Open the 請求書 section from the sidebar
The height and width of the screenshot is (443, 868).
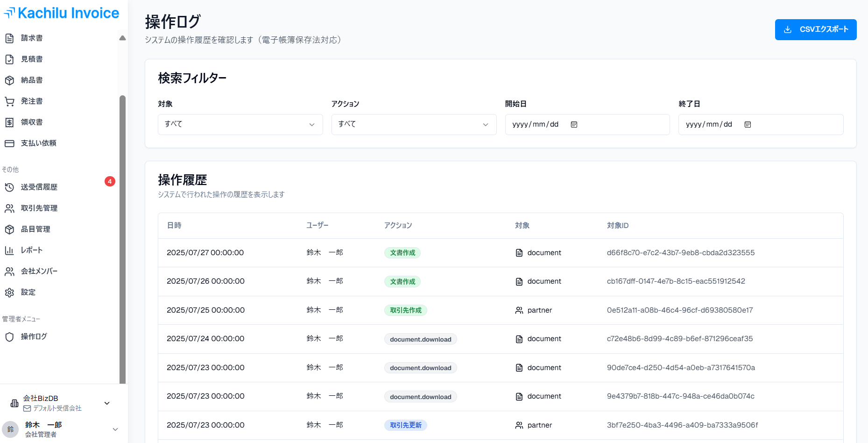point(32,38)
